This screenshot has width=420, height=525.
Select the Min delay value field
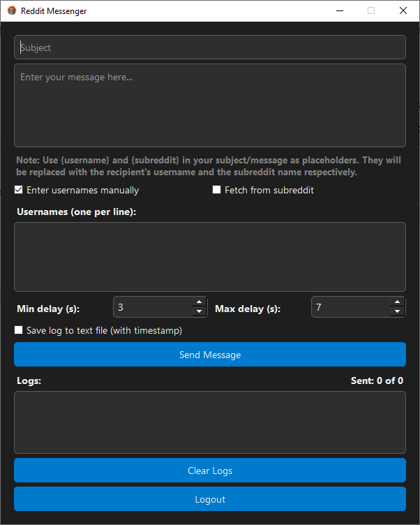click(x=153, y=307)
